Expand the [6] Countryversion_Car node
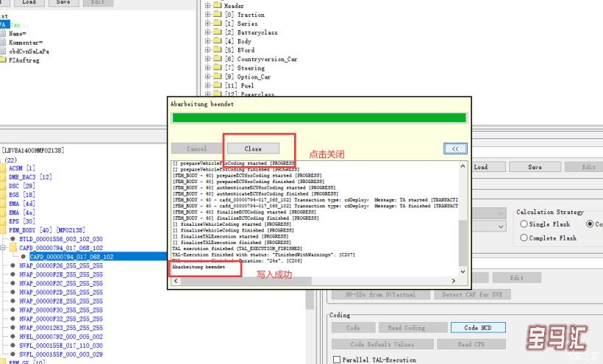The image size is (603, 364). [x=207, y=59]
